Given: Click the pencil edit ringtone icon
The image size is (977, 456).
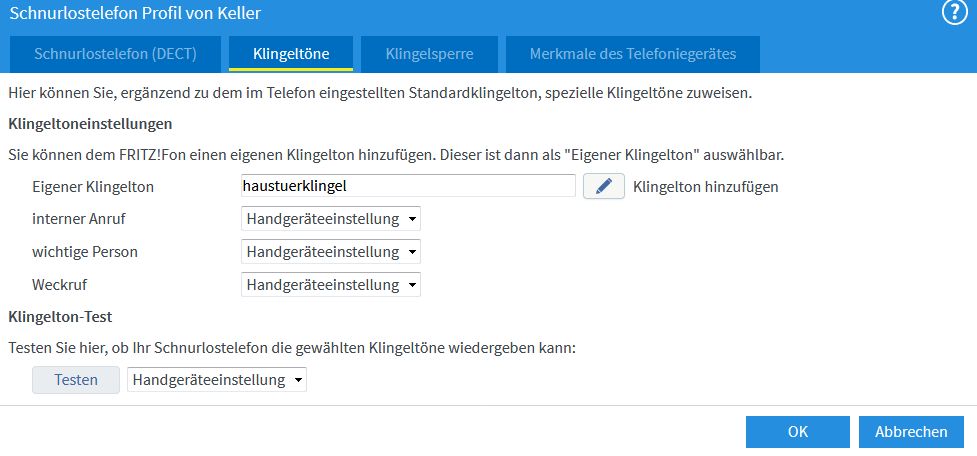Looking at the screenshot, I should pos(604,186).
